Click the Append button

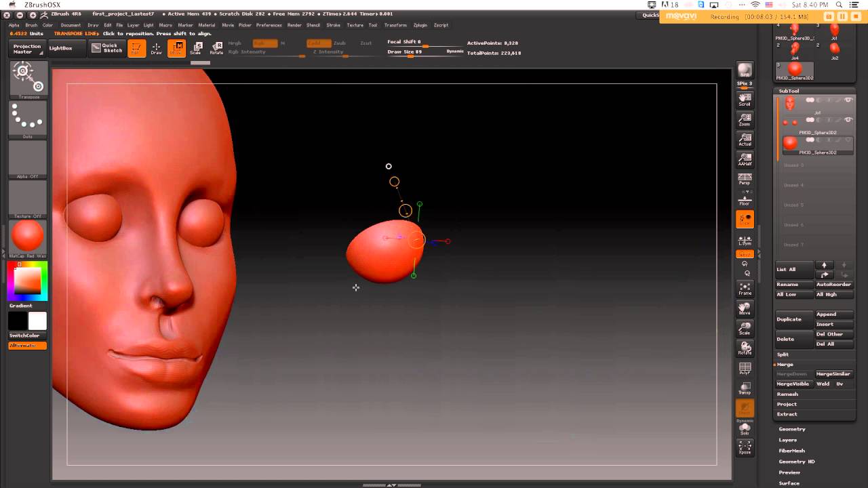click(x=834, y=314)
